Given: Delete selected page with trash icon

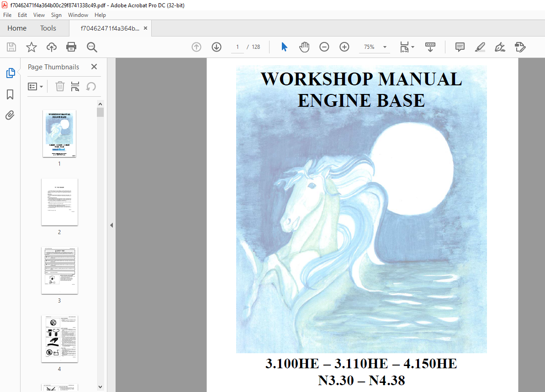Looking at the screenshot, I should (x=60, y=86).
